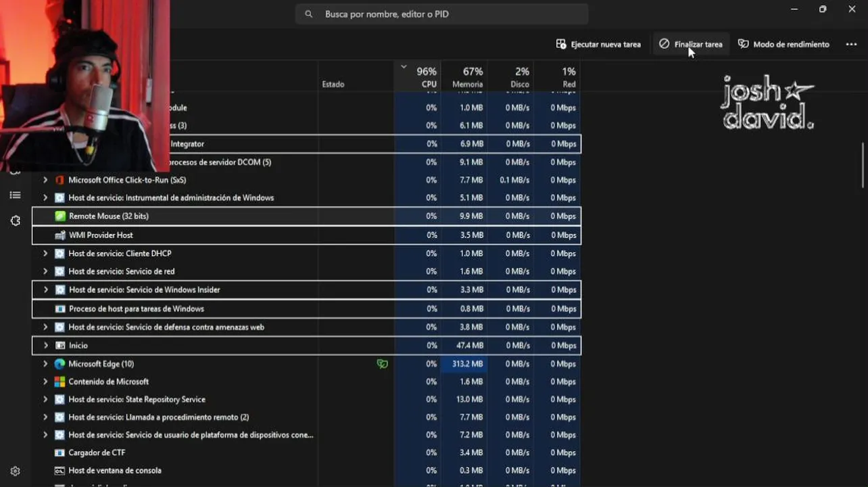The height and width of the screenshot is (487, 868).
Task: Enable Modo de rendimiento
Action: [x=783, y=44]
